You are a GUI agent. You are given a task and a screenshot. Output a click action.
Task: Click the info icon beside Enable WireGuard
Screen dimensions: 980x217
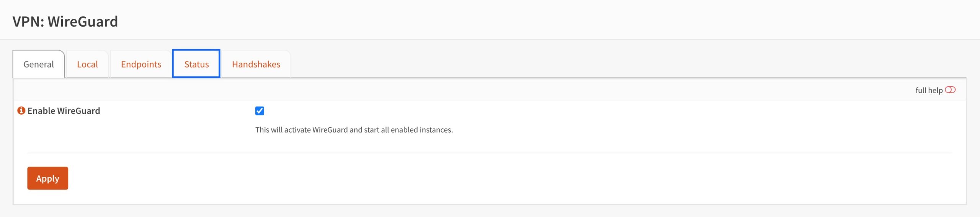(x=21, y=111)
